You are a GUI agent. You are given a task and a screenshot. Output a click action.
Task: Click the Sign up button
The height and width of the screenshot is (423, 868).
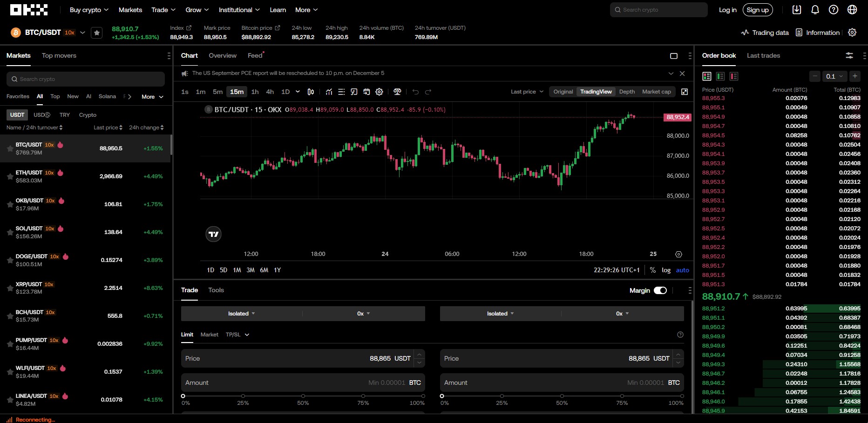[757, 9]
